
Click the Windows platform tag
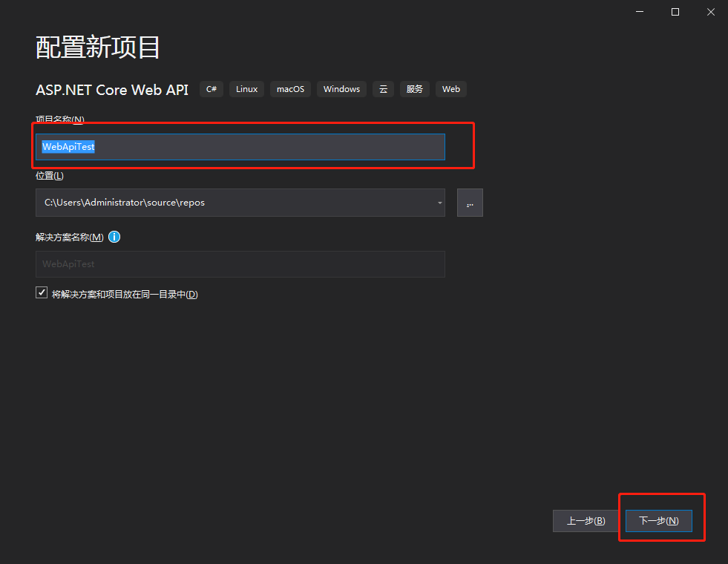point(341,88)
